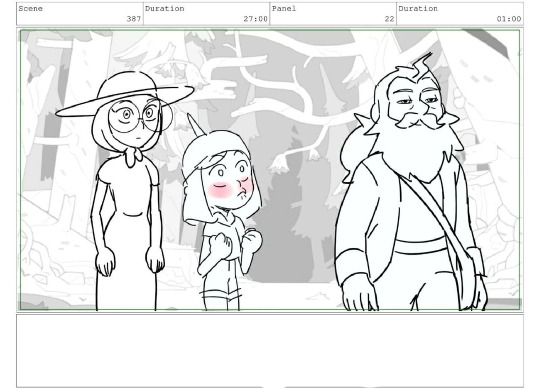Image resolution: width=540 pixels, height=389 pixels.
Task: Click the Scene label in header
Action: click(30, 9)
